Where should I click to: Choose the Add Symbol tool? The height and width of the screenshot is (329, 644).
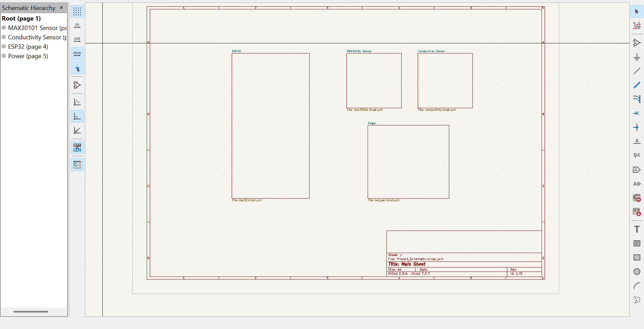coord(637,43)
